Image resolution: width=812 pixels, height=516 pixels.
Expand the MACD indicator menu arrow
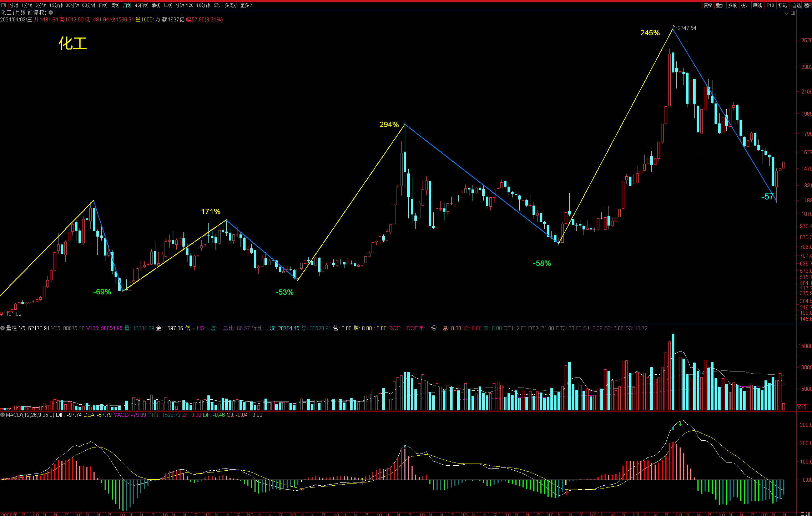[2, 415]
